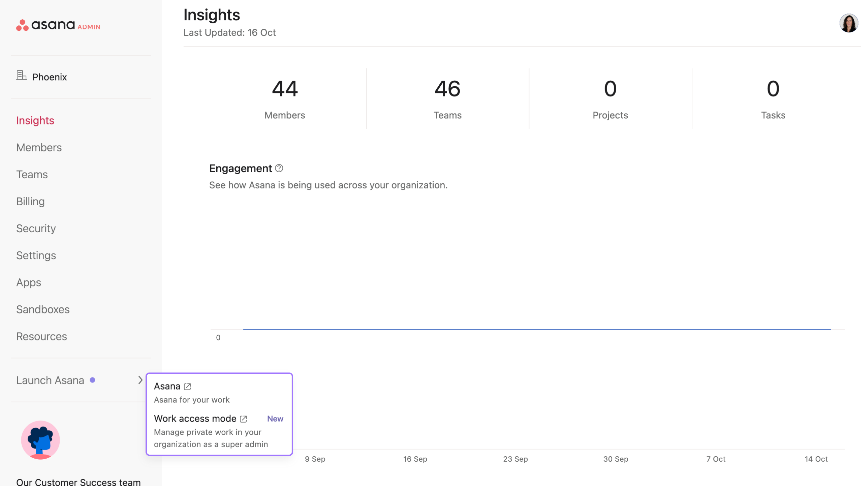Click external link icon beside Work access mode
The image size is (868, 486).
tap(244, 419)
